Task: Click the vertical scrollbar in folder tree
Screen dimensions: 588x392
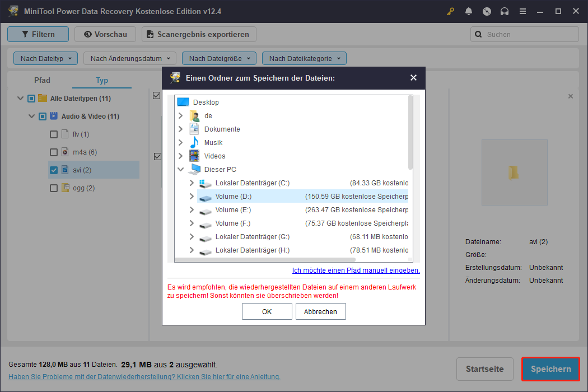Action: [410, 132]
